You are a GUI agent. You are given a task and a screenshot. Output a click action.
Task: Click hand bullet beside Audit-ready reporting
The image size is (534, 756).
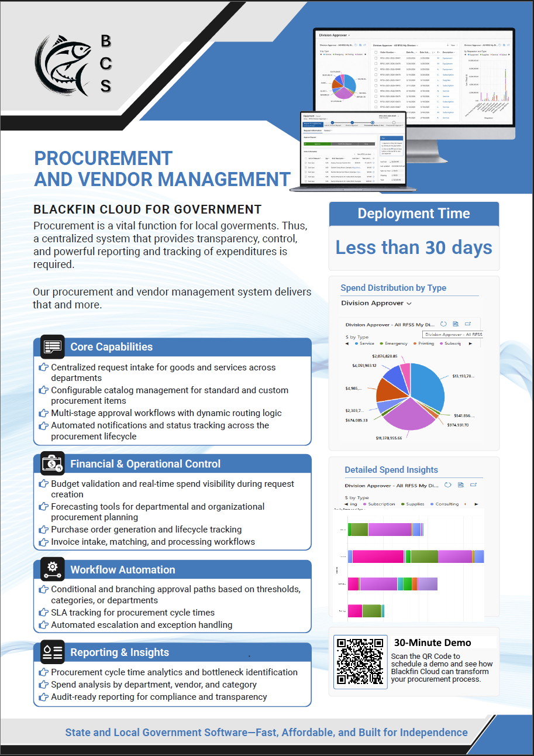[43, 697]
